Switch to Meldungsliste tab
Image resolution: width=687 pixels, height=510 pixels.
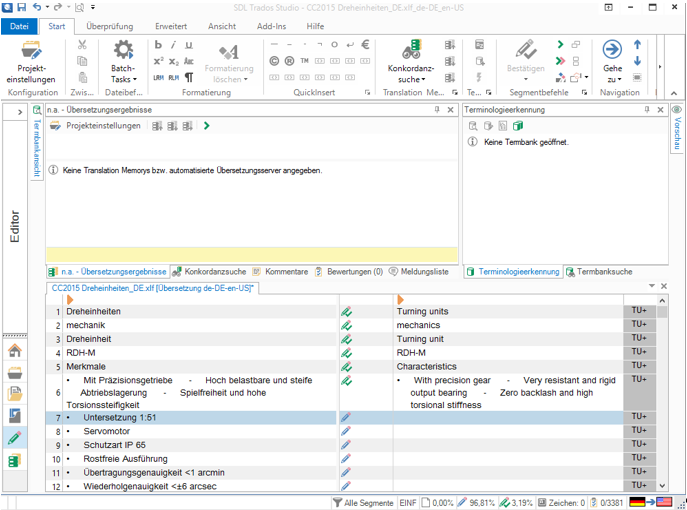[419, 272]
